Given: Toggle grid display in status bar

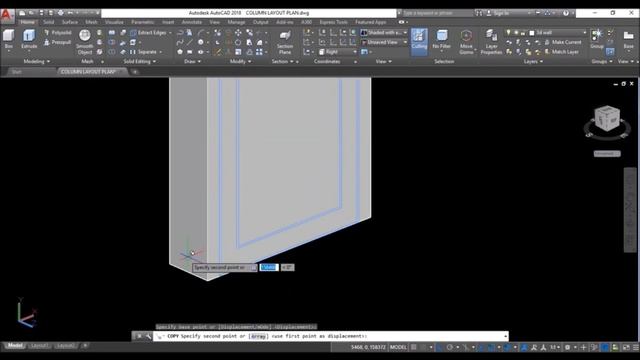Looking at the screenshot, I should point(413,347).
